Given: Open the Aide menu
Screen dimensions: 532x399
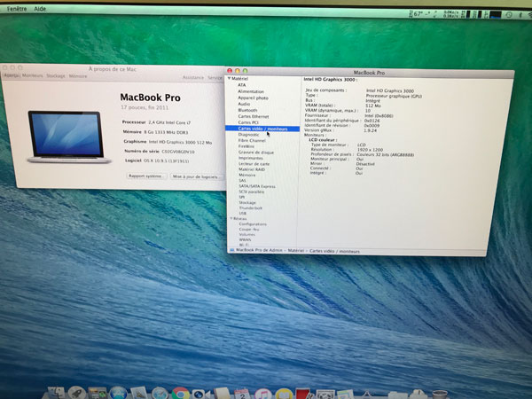Looking at the screenshot, I should [40, 9].
